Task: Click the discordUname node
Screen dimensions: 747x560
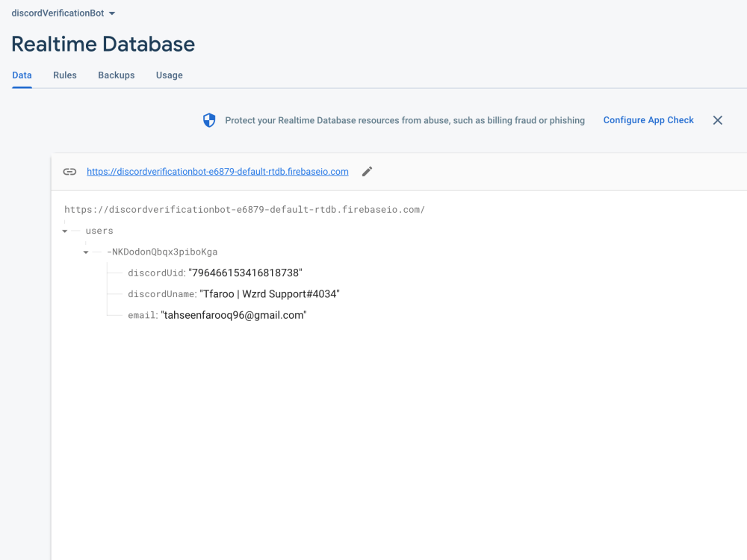Action: click(161, 293)
